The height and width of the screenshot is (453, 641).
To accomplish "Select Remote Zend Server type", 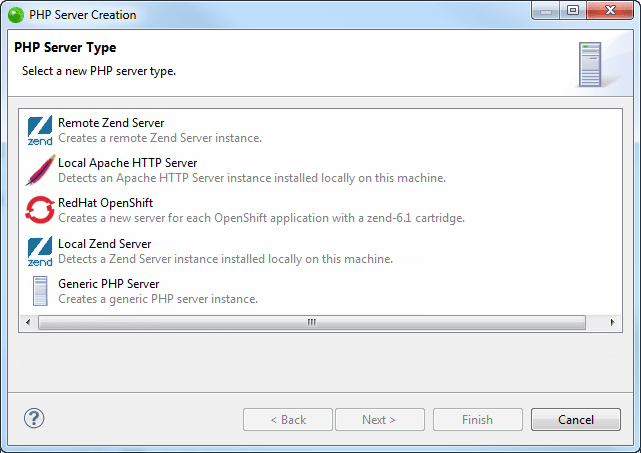I will click(111, 123).
